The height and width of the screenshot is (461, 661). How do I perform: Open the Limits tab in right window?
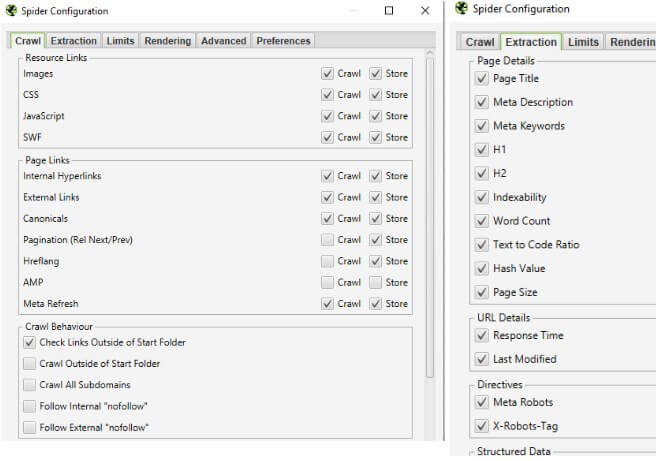583,42
